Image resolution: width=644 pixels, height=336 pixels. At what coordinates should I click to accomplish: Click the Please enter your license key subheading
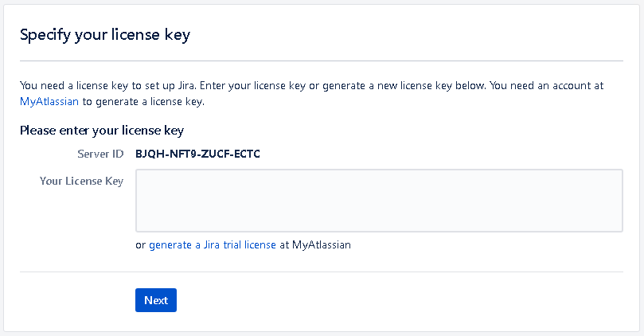102,130
